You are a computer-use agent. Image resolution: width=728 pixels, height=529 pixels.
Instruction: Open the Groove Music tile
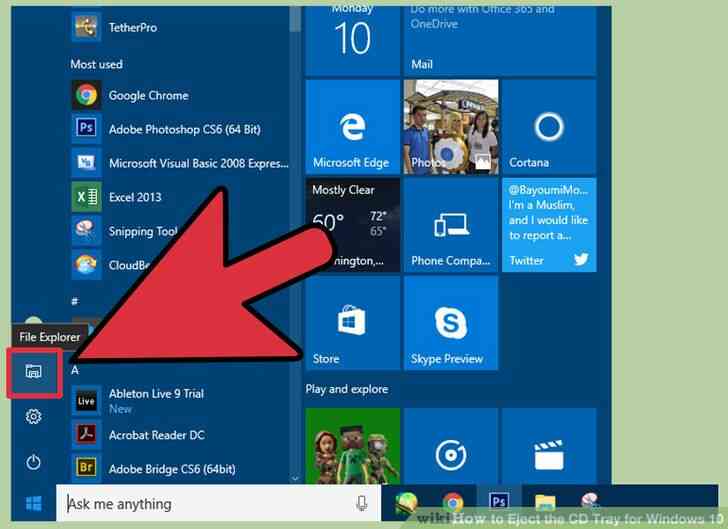tap(451, 446)
